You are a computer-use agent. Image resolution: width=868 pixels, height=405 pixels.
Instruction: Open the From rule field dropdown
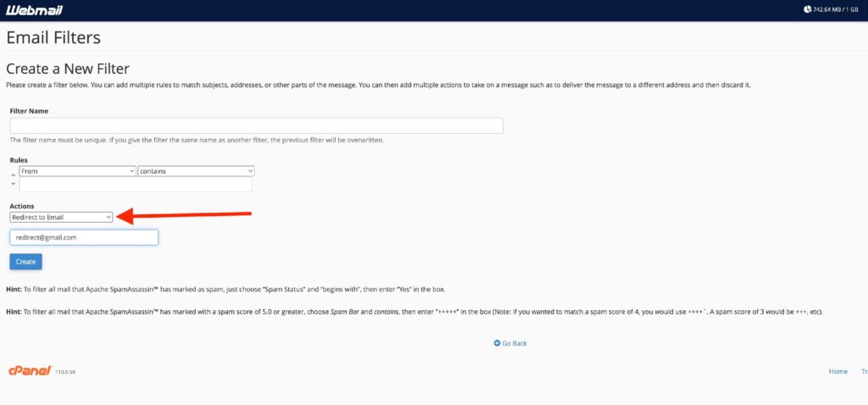coord(77,171)
